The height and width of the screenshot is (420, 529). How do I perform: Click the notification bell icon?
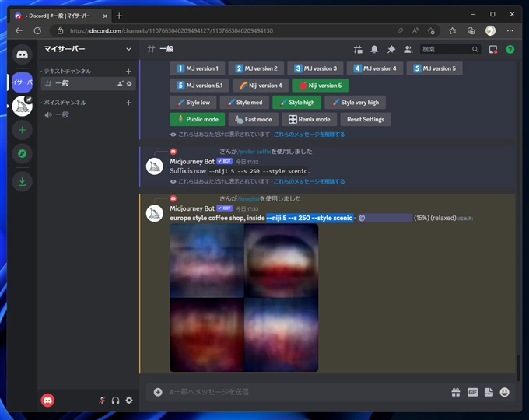point(374,50)
